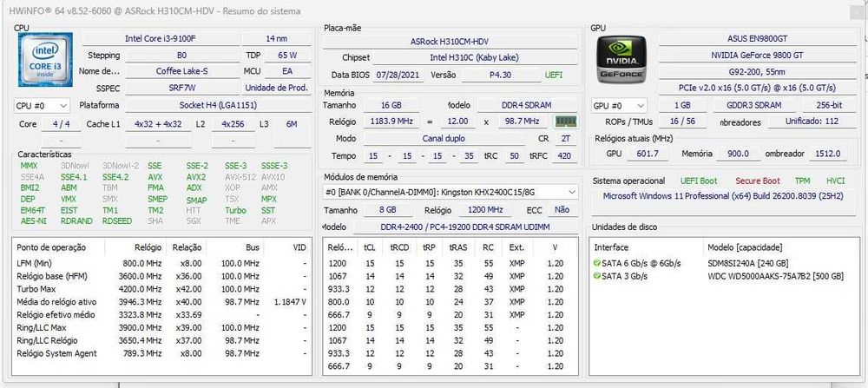Click Intel H310C (Kaby Lake) chipset value

point(475,57)
